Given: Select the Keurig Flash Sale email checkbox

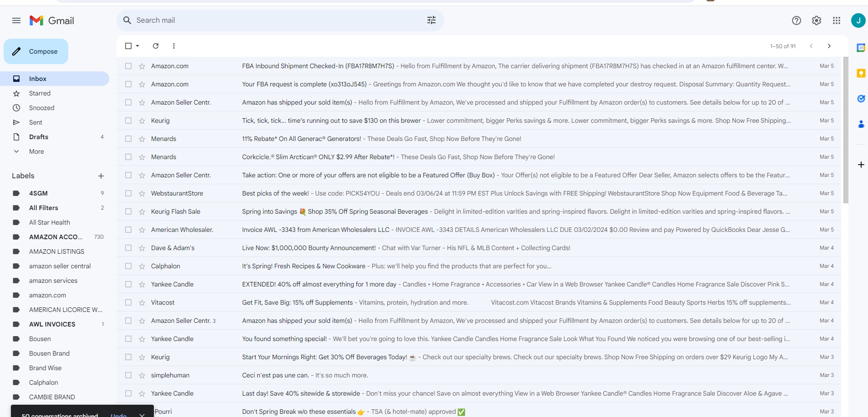Looking at the screenshot, I should (x=128, y=211).
